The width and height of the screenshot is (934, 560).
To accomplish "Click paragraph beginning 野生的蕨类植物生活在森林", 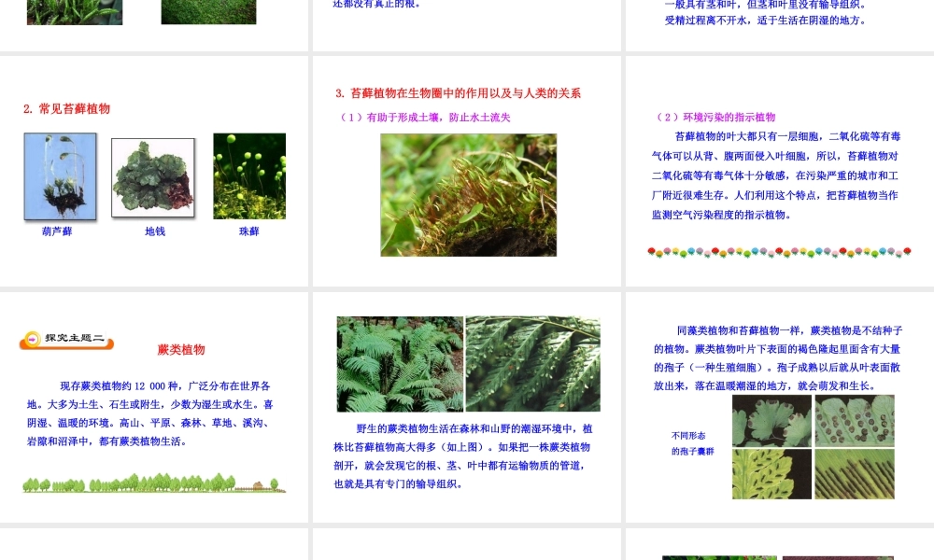I will [463, 456].
